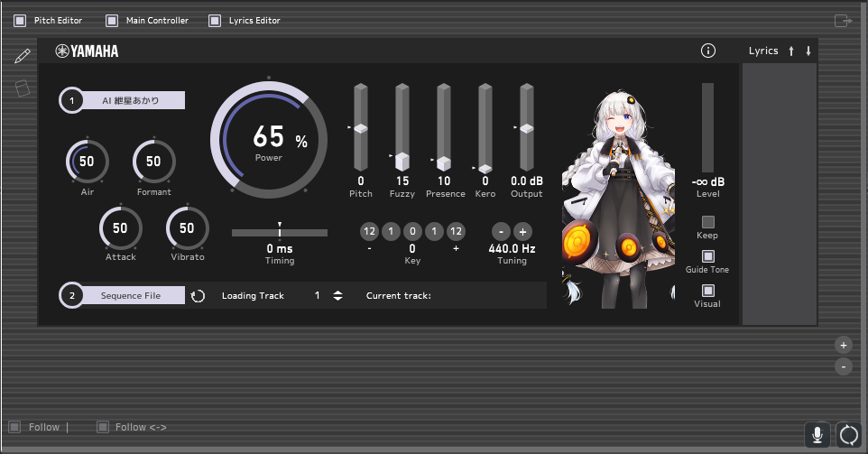Toggle the Visual checkbox
868x454 pixels.
coord(708,291)
